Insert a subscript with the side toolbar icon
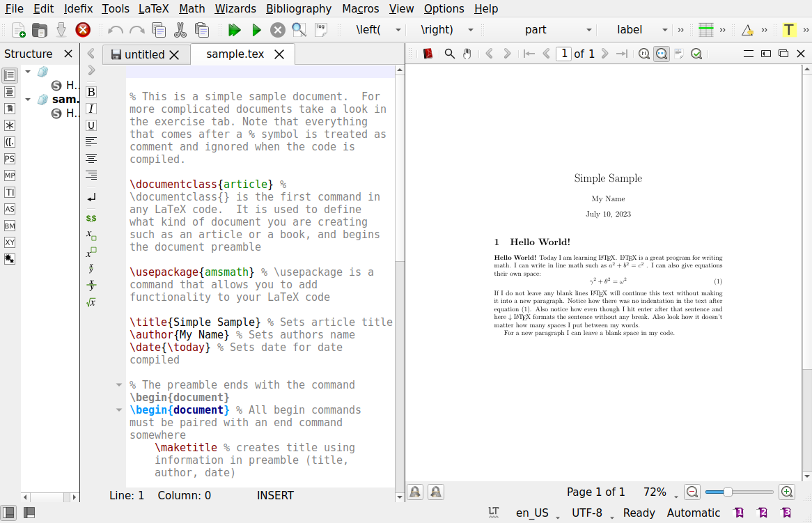 point(91,235)
